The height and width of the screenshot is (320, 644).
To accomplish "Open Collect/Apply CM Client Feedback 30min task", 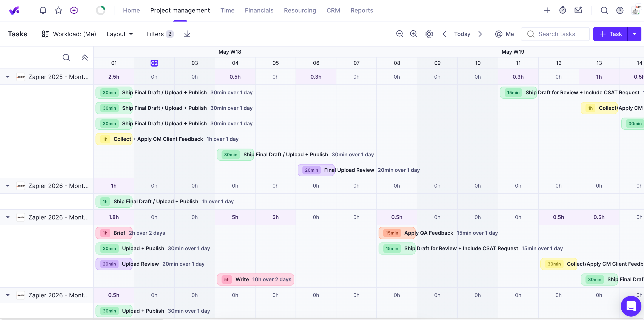I will pyautogui.click(x=559, y=264).
